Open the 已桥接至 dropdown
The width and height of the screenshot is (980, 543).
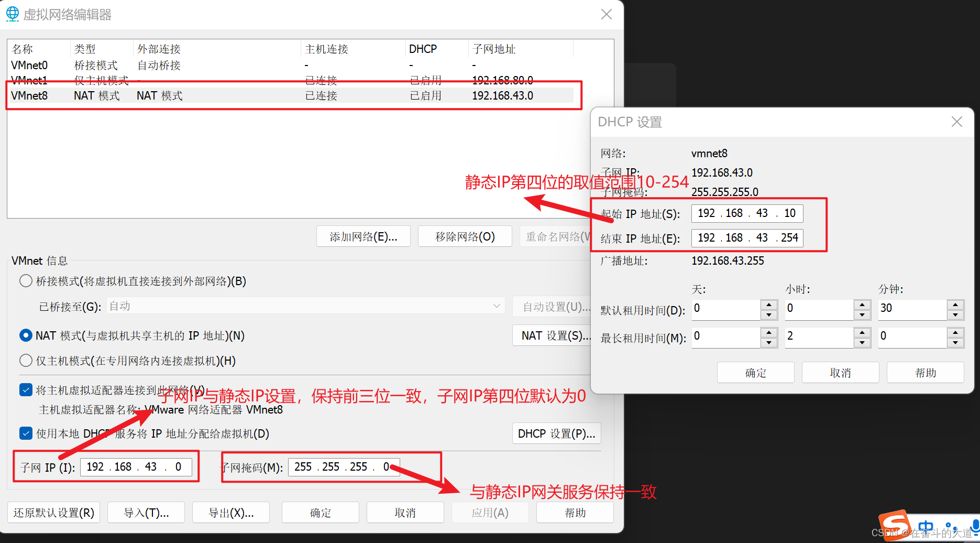click(x=306, y=306)
